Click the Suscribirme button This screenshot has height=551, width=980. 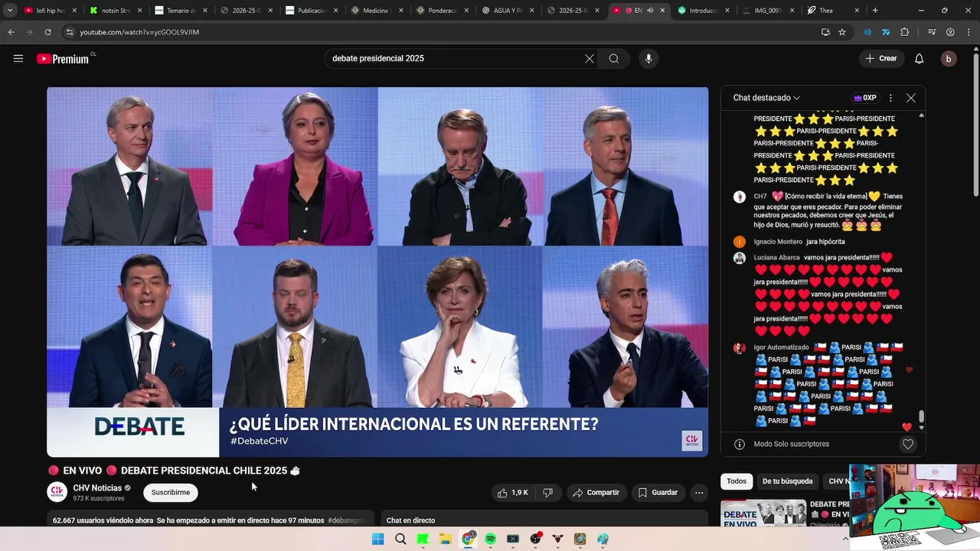pyautogui.click(x=171, y=493)
